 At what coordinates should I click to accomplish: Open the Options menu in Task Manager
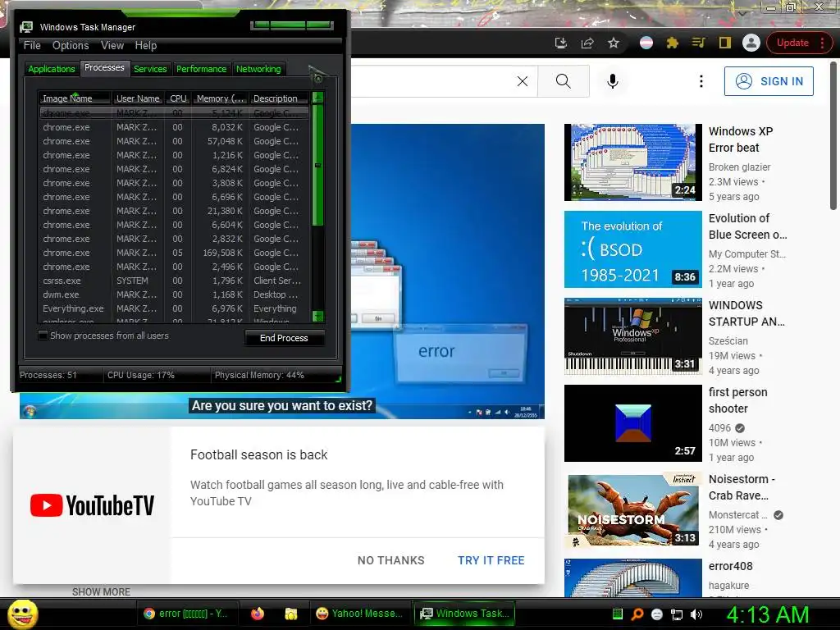coord(71,46)
